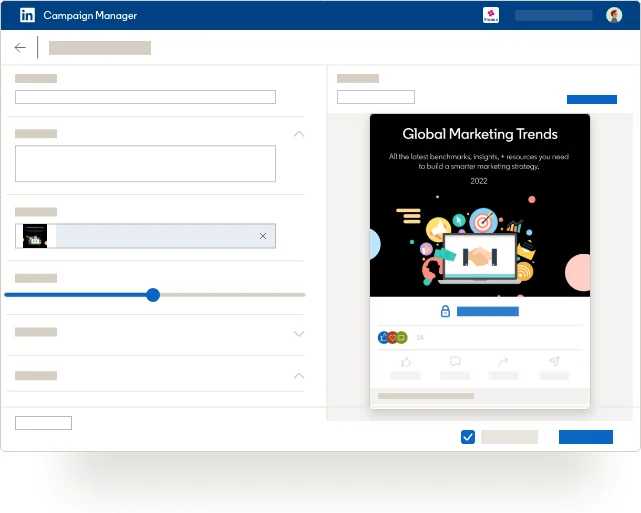Click the account name bar in header
This screenshot has width=641, height=513.
tap(554, 16)
